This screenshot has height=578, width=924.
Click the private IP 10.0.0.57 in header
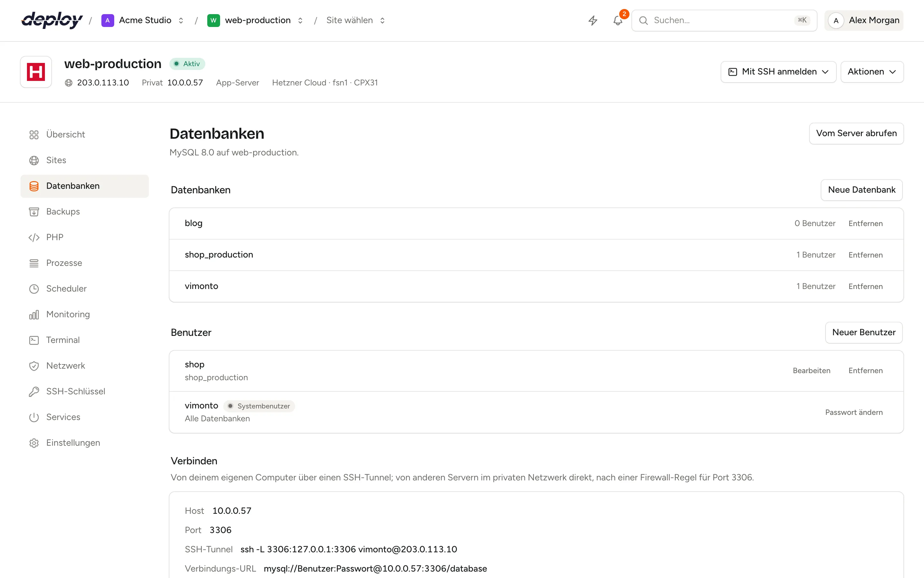coord(185,83)
